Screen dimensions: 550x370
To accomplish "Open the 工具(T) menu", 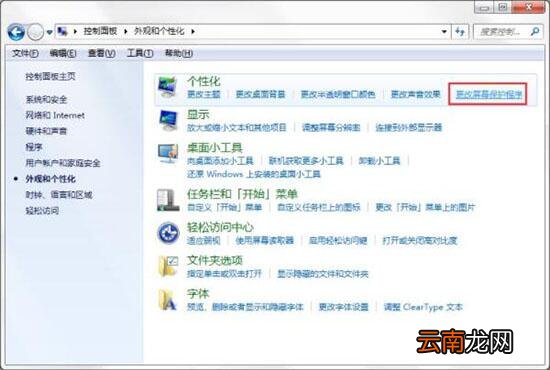I will [x=140, y=53].
